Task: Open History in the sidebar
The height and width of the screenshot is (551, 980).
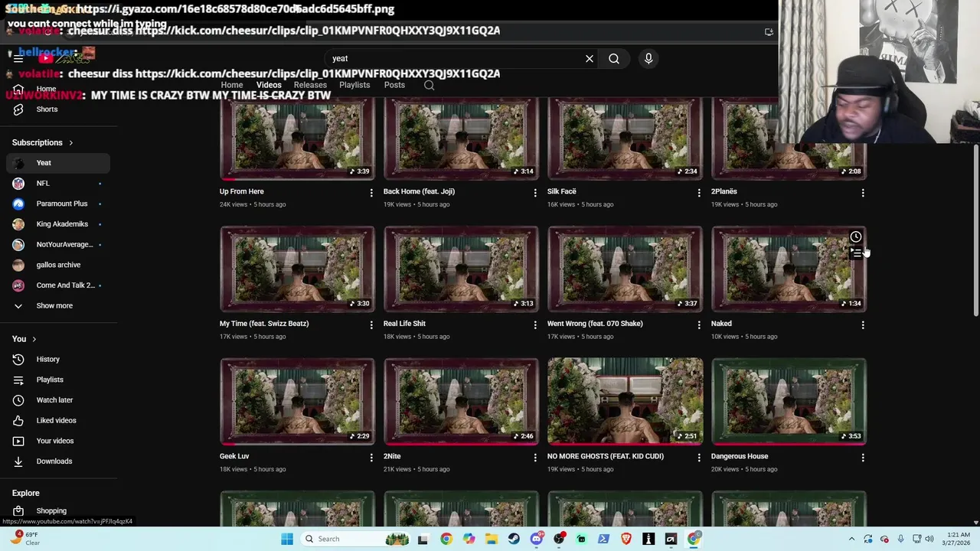Action: click(x=58, y=359)
